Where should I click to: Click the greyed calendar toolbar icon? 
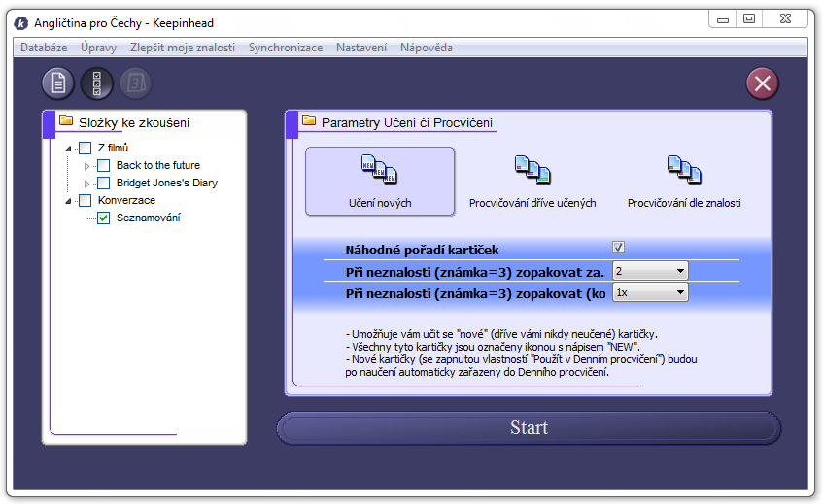pyautogui.click(x=136, y=83)
